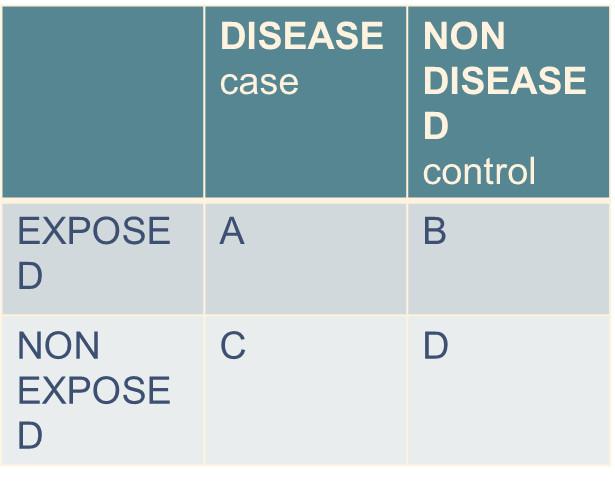Viewport: 615px width, 481px height.
Task: Click the word "control" in the header
Action: pyautogui.click(x=479, y=171)
